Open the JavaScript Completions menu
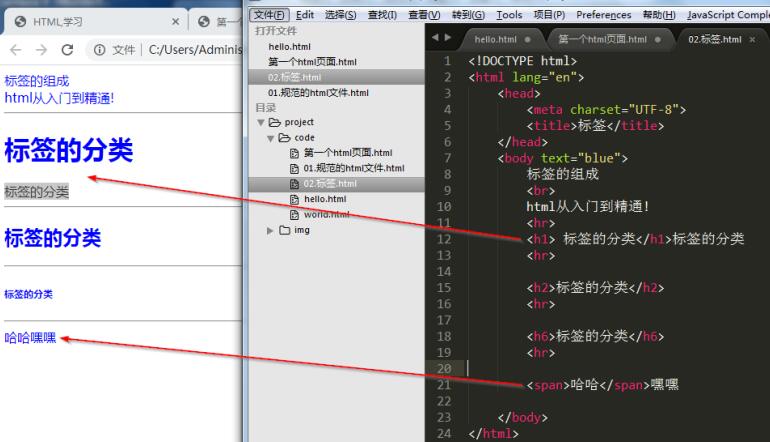 click(728, 15)
